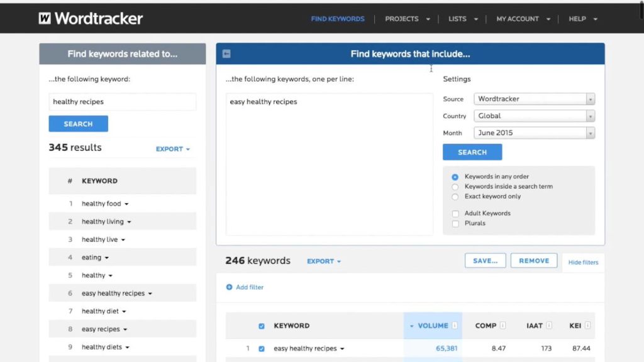
Task: Toggle the select-all keywords header checkbox
Action: (x=262, y=326)
